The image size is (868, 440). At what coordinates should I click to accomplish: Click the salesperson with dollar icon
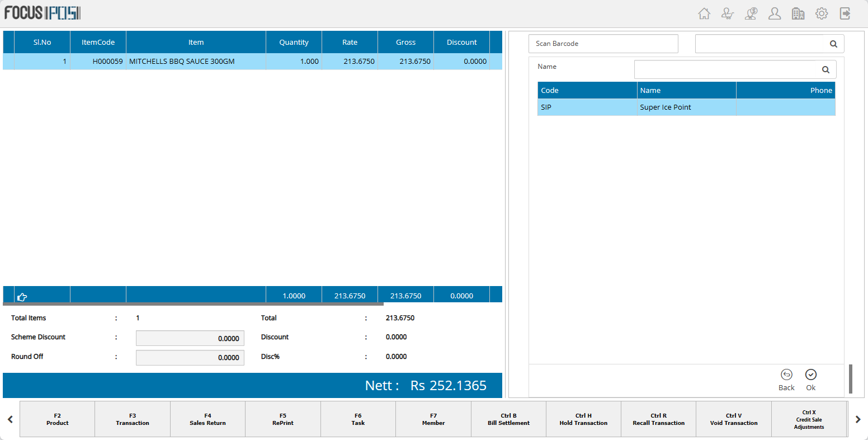(x=751, y=13)
